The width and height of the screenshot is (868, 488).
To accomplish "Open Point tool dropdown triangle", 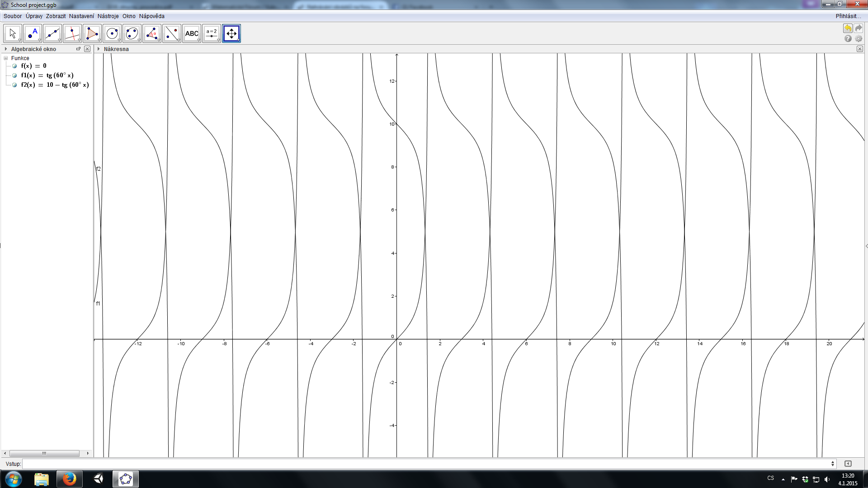I will tap(39, 40).
